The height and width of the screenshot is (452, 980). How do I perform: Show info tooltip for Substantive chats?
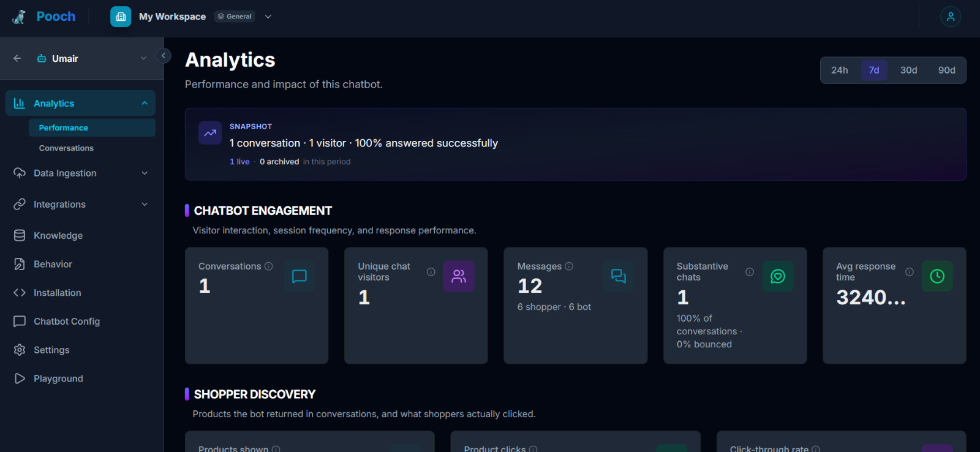click(750, 272)
